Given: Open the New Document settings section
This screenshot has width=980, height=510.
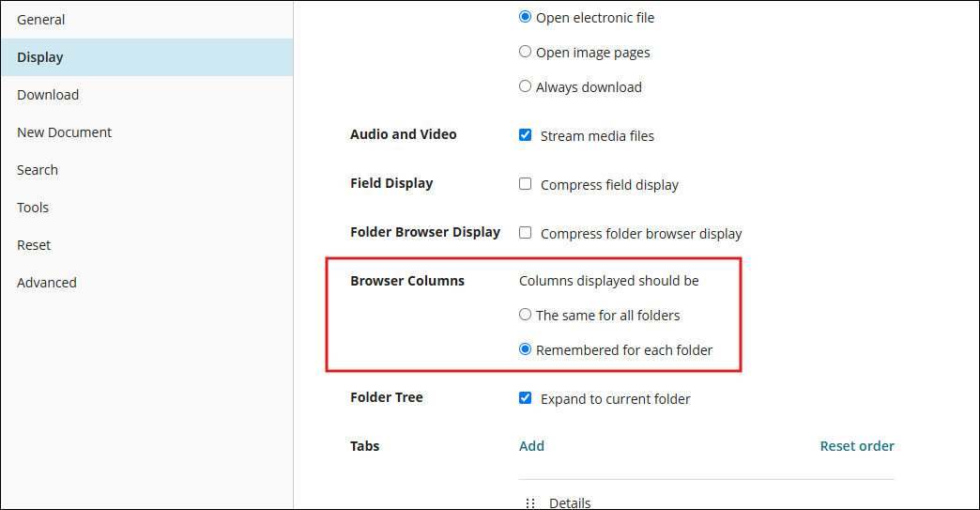Looking at the screenshot, I should point(146,132).
